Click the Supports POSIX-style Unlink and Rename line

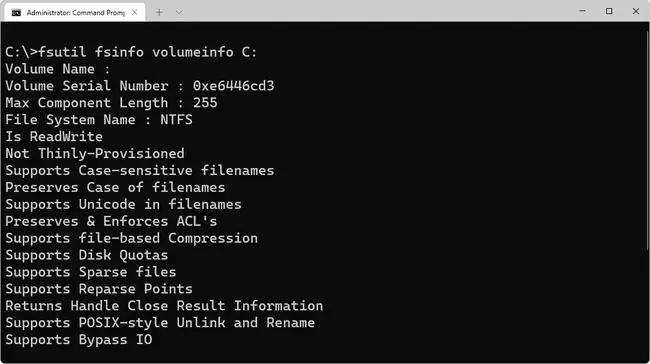160,323
